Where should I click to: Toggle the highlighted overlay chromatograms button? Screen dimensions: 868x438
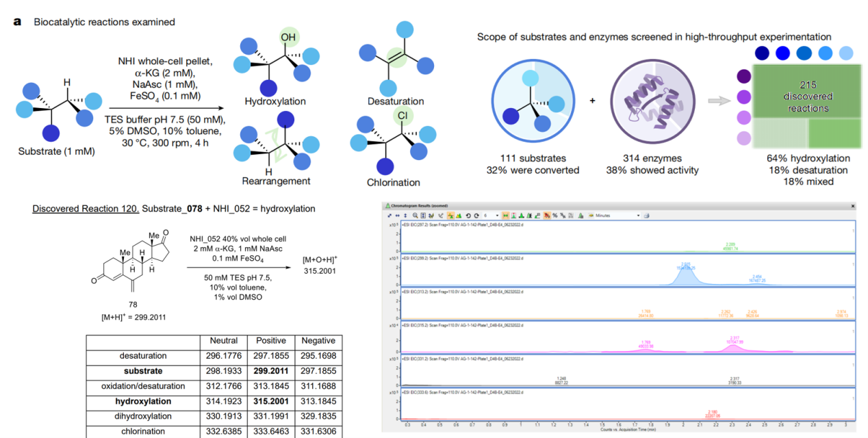(451, 216)
